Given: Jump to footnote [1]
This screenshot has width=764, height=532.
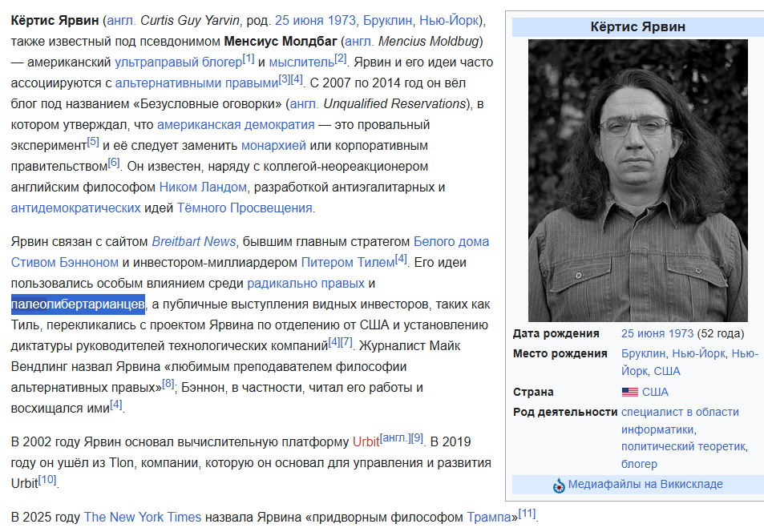Looking at the screenshot, I should [249, 59].
